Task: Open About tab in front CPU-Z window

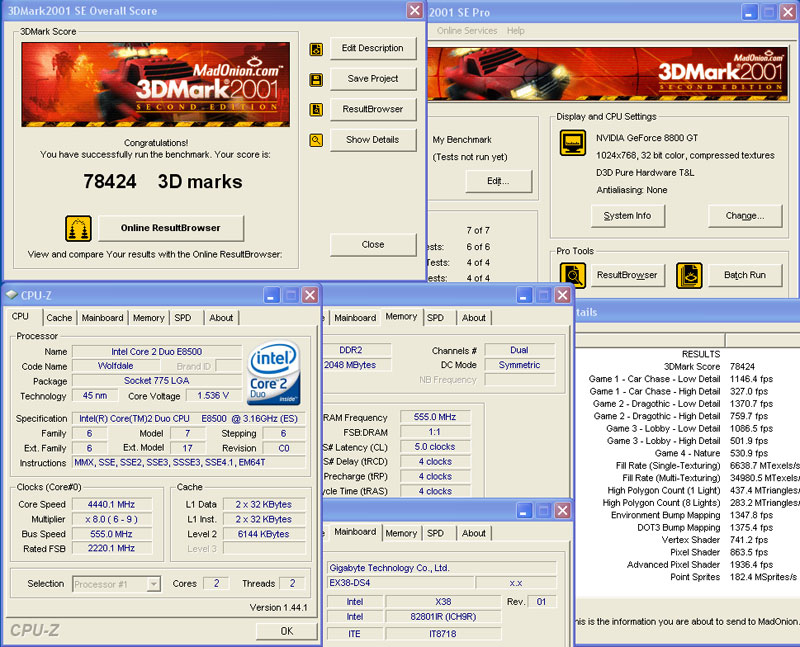Action: 221,318
